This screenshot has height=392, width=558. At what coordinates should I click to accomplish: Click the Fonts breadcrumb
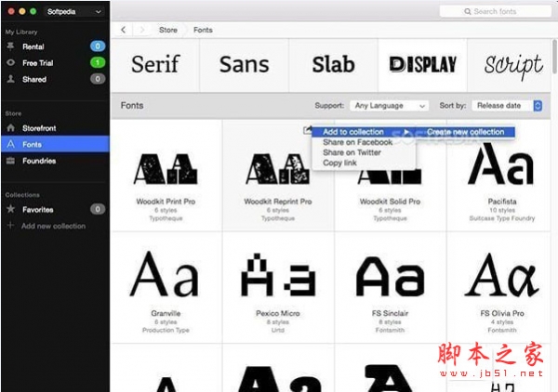coord(203,30)
